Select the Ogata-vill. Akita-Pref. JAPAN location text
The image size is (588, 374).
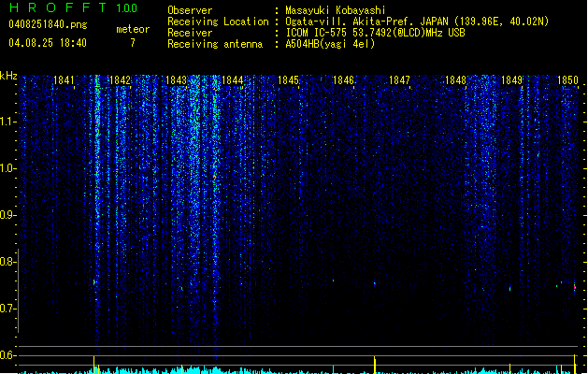tap(417, 22)
